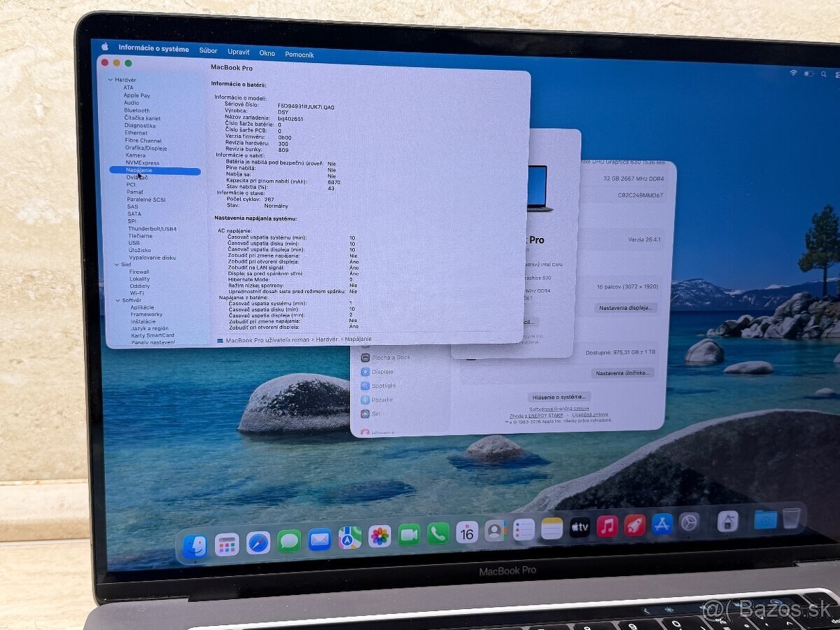Launch Apple TV from Dock

pyautogui.click(x=580, y=526)
